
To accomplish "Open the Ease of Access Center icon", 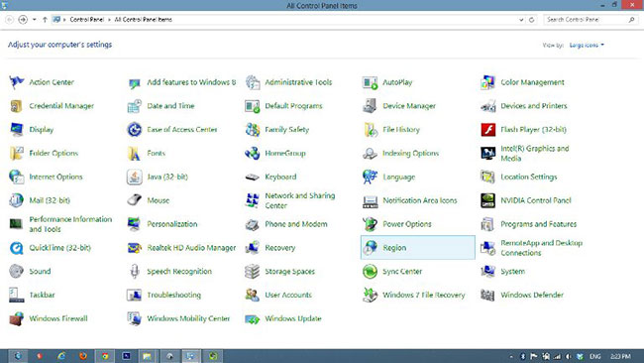I will (x=135, y=130).
